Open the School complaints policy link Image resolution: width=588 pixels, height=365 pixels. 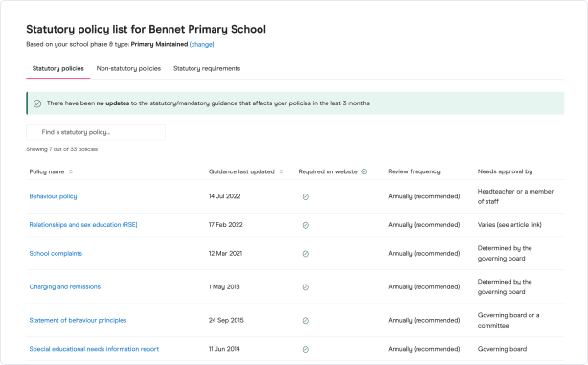point(56,254)
